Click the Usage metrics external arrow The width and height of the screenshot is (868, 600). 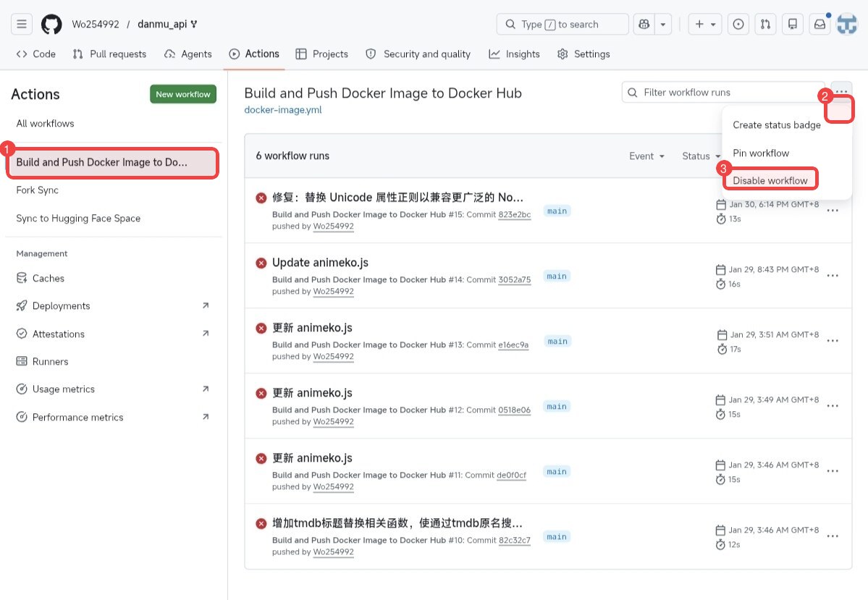[206, 389]
